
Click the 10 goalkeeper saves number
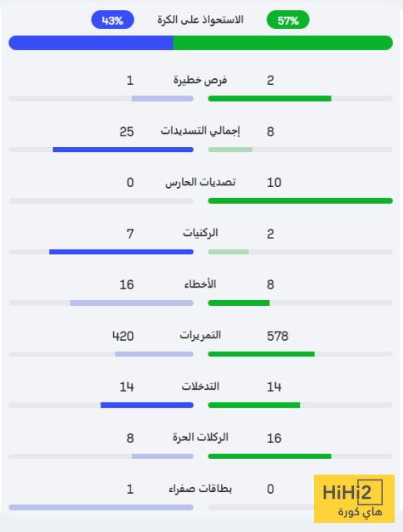click(274, 183)
